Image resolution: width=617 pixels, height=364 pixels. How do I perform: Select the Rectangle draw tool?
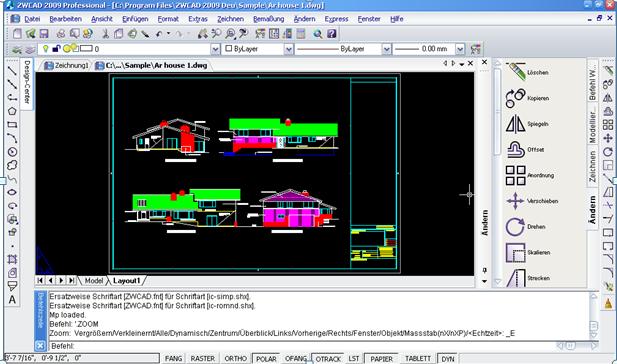tap(12, 125)
